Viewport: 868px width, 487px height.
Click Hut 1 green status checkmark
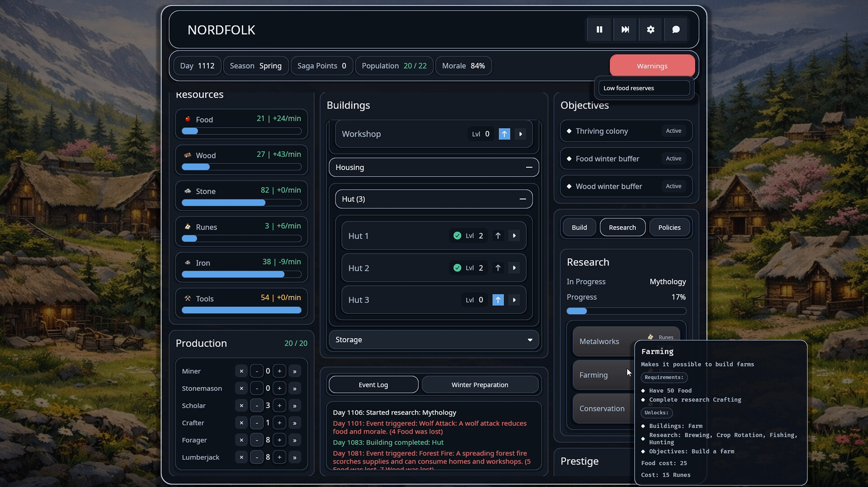tap(457, 236)
